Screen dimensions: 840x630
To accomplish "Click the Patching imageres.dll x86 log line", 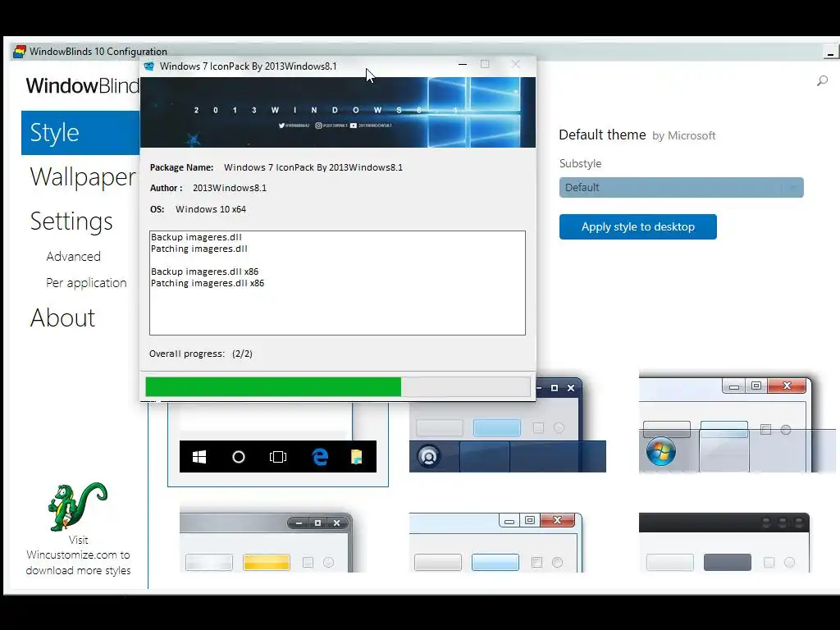I will tap(208, 283).
